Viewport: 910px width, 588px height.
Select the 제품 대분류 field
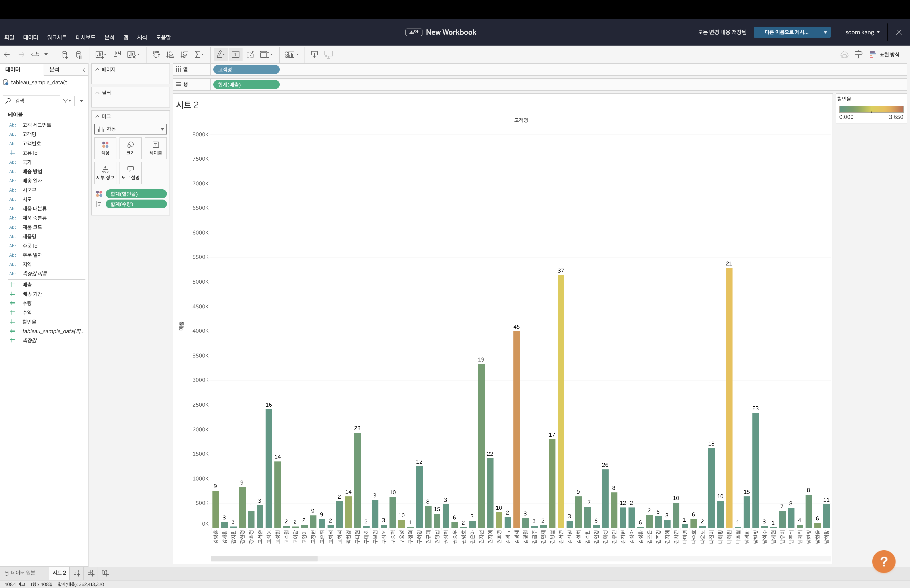pos(34,208)
